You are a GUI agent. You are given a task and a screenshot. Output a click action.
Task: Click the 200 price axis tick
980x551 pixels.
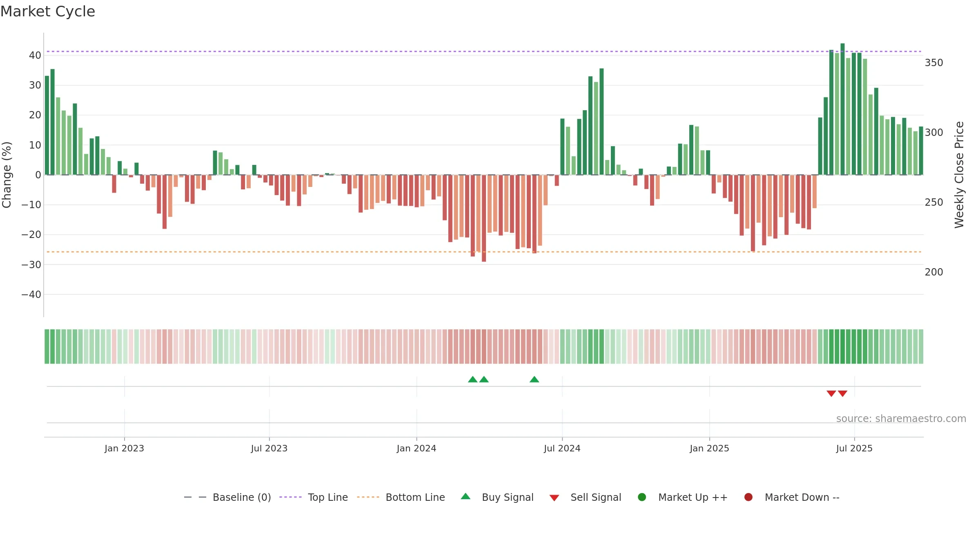(934, 272)
